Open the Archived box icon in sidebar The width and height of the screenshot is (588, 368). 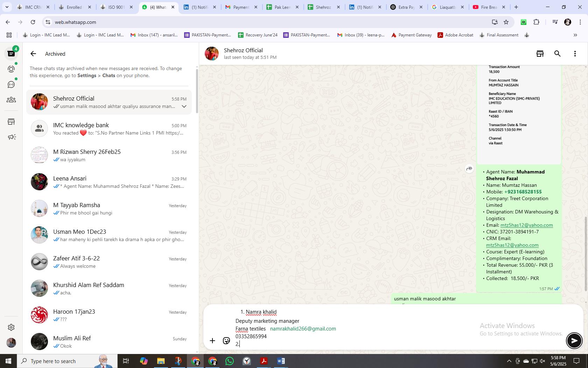point(11,122)
